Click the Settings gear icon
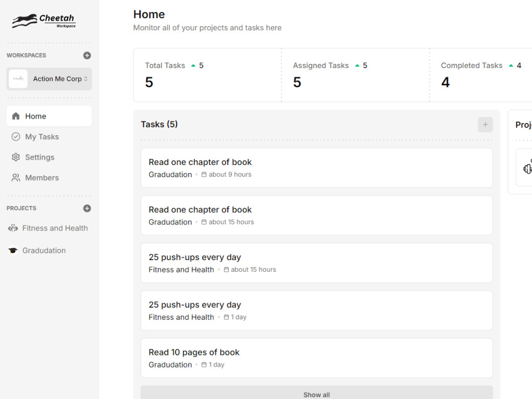The height and width of the screenshot is (399, 532). (15, 157)
